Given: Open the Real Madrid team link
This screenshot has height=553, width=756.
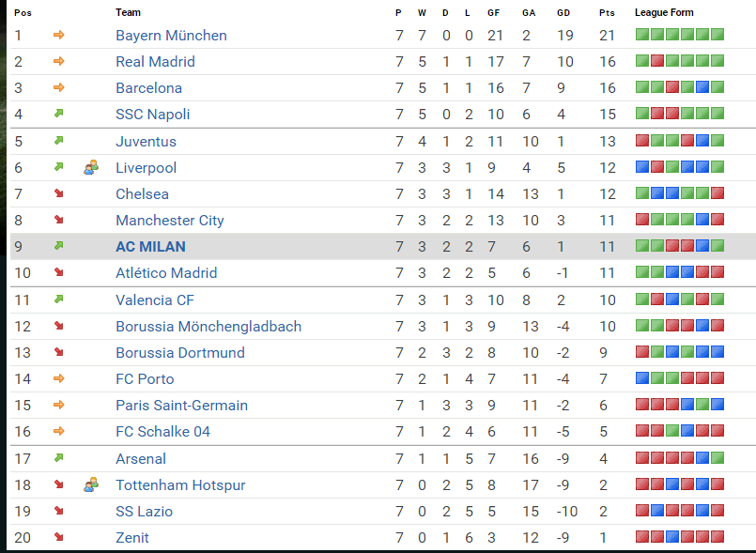Looking at the screenshot, I should tap(155, 62).
